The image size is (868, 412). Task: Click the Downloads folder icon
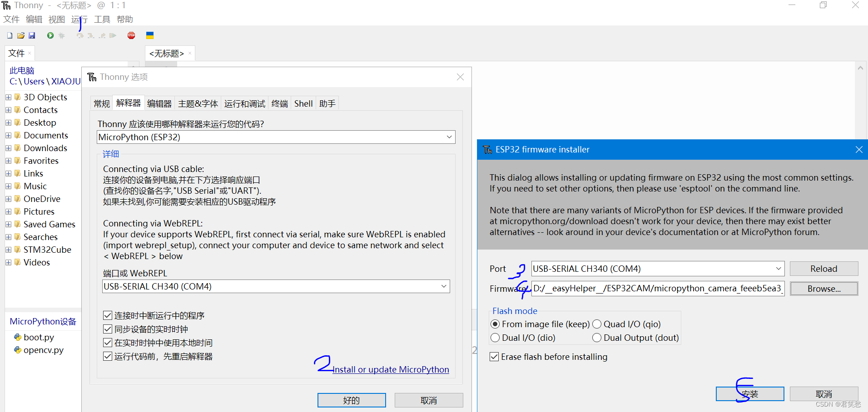click(x=18, y=148)
